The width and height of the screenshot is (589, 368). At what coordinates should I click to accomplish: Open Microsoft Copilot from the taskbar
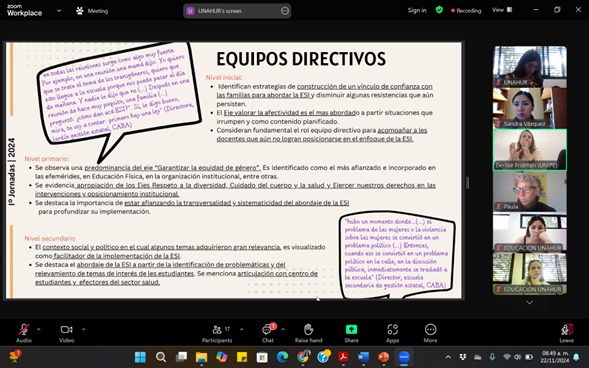222,357
